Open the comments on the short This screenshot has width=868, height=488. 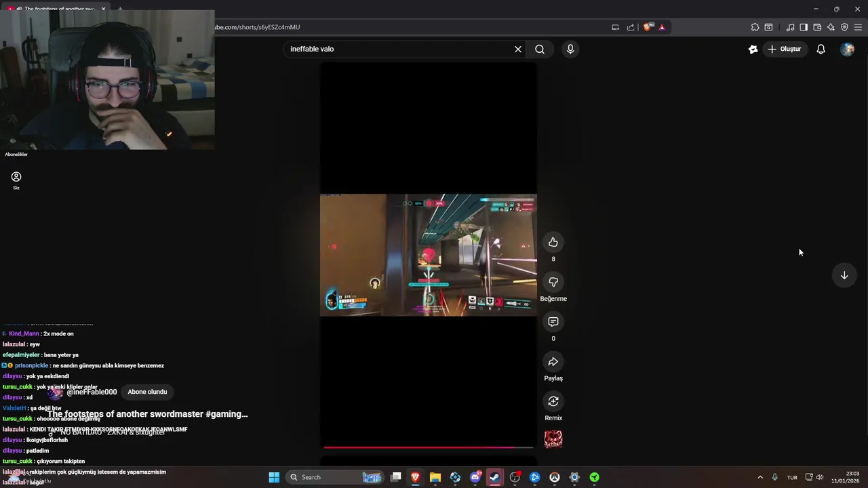553,322
